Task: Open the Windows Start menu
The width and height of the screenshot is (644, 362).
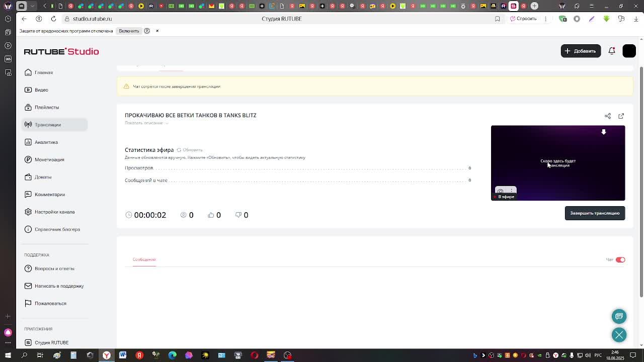Action: pyautogui.click(x=8, y=355)
